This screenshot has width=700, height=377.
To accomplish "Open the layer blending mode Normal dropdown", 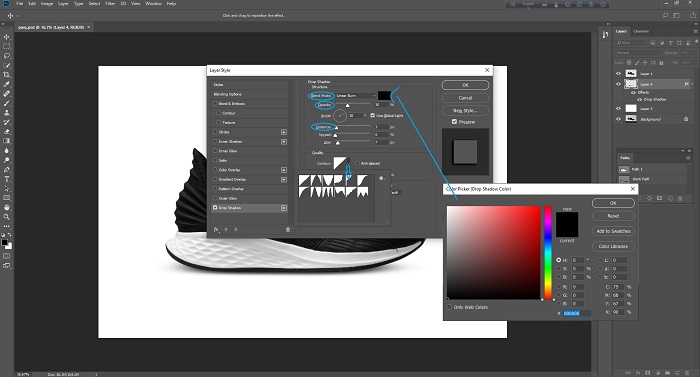I will coord(637,53).
